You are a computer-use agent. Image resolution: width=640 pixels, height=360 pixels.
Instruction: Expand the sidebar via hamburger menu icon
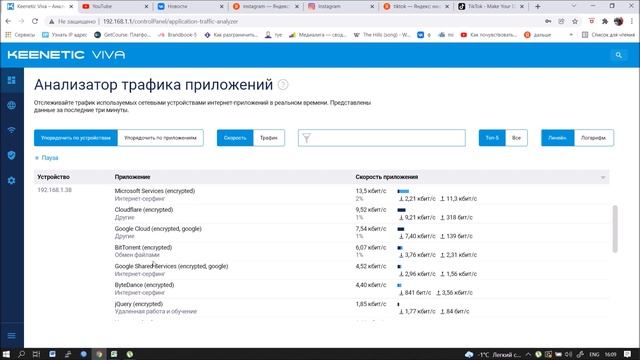tap(11, 336)
